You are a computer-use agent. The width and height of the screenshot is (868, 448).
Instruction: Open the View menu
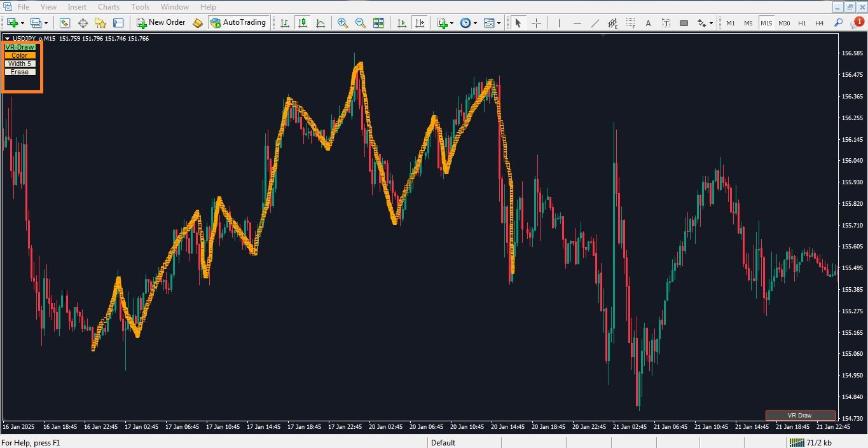(x=48, y=7)
